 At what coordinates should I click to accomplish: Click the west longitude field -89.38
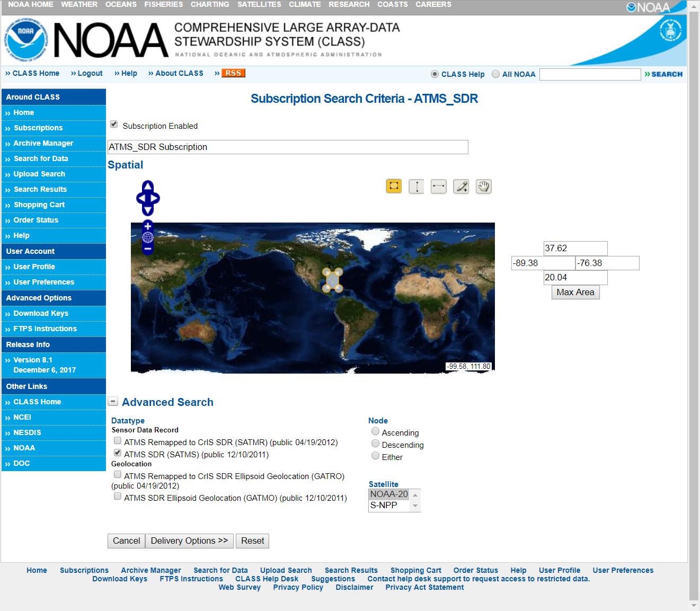543,263
